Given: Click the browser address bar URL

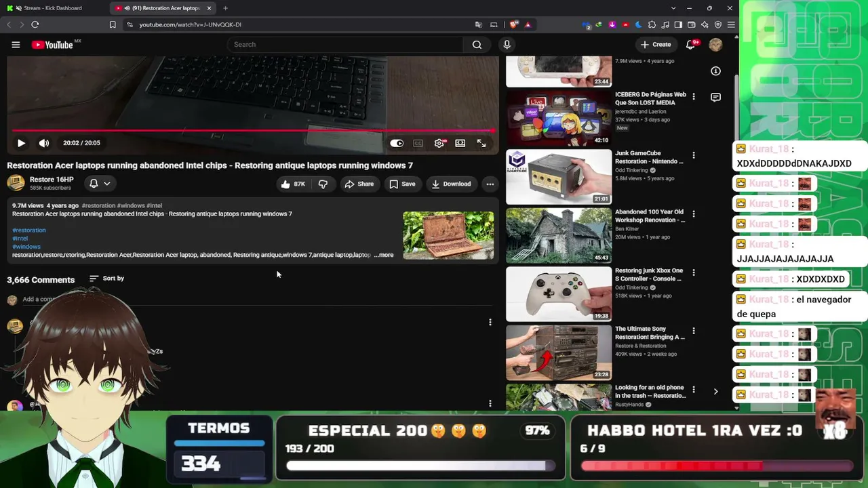Looking at the screenshot, I should click(x=191, y=24).
